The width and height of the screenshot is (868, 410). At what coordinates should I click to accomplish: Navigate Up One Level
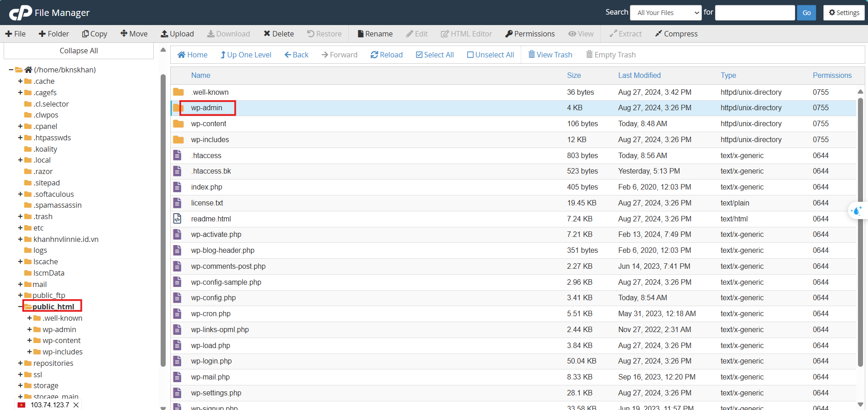pos(246,55)
